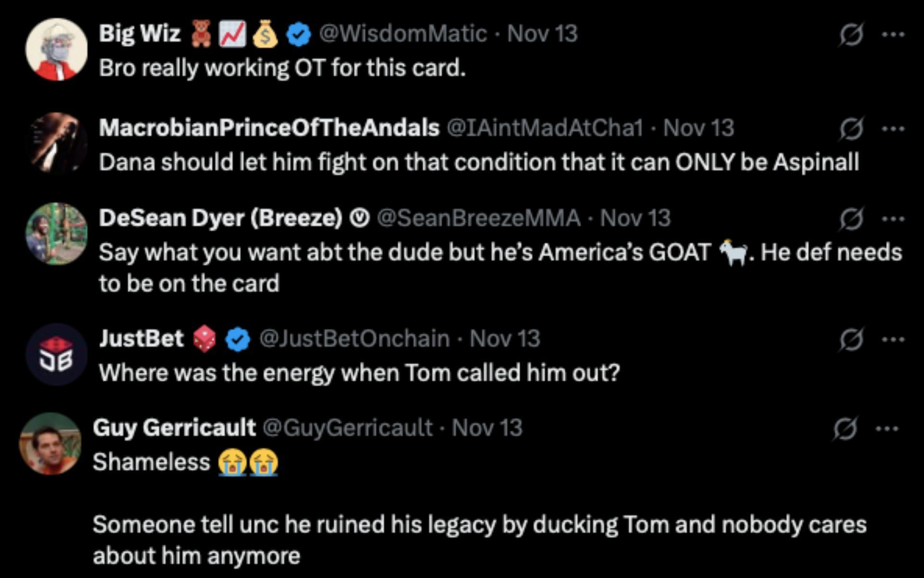Open more options on DeSean Dyer's tweet
This screenshot has width=924, height=578.
point(893,219)
